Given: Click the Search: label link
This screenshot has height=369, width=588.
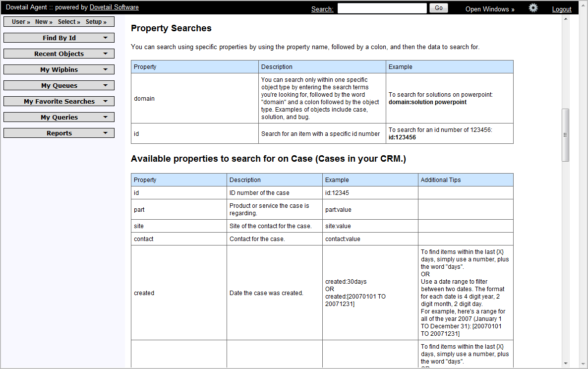Looking at the screenshot, I should 322,9.
